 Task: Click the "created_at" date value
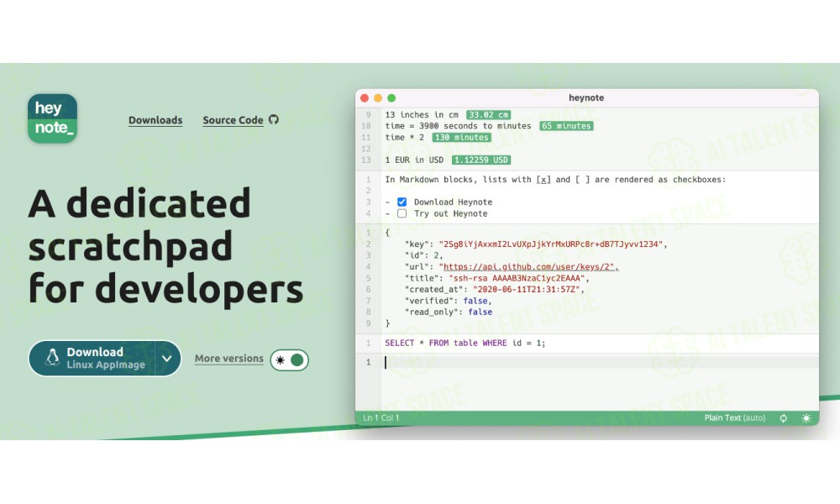[x=527, y=289]
